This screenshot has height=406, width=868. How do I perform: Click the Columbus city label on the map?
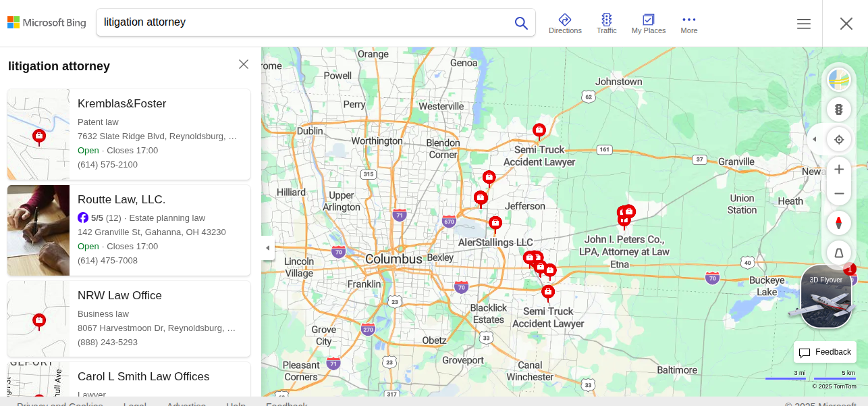[394, 259]
